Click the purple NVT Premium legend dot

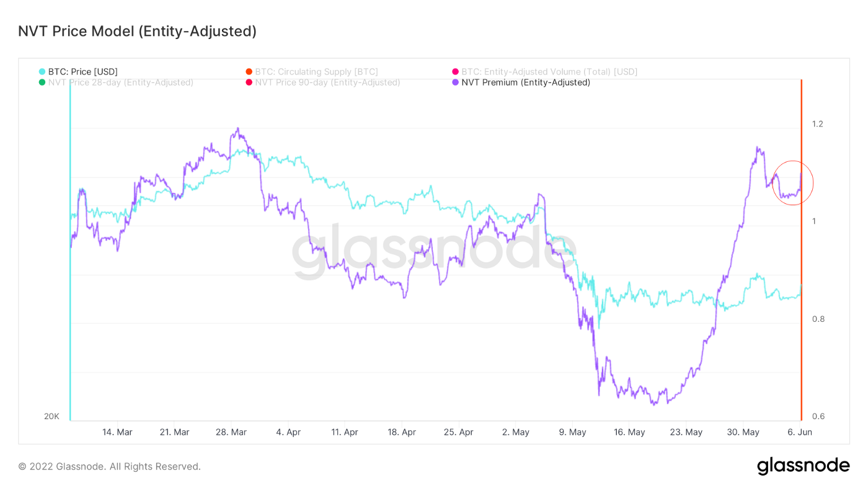(456, 82)
